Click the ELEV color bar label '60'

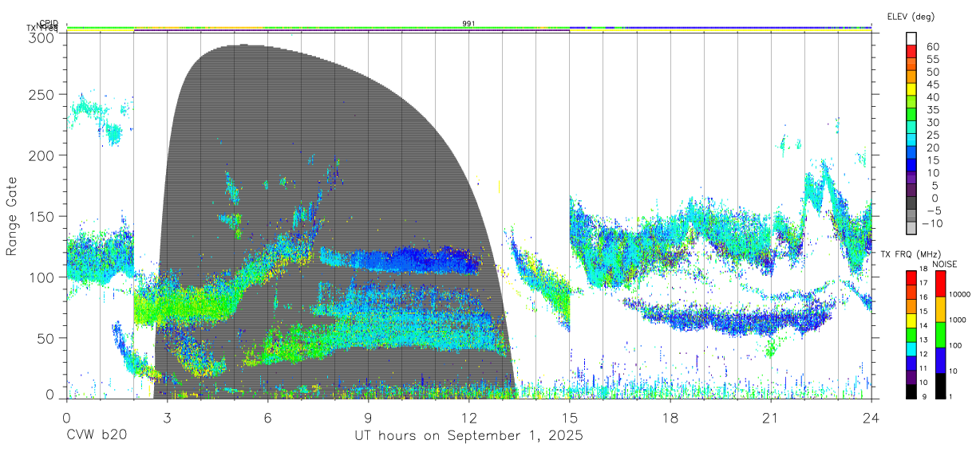coord(932,47)
